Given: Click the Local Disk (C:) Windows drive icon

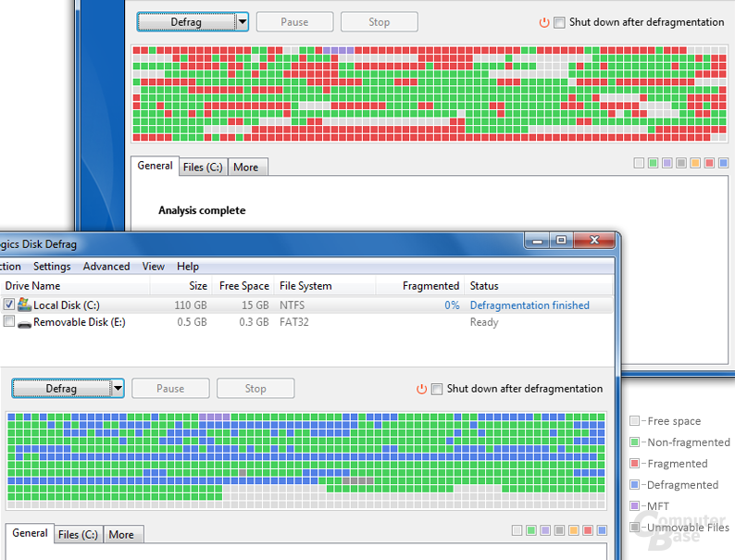Looking at the screenshot, I should click(x=24, y=305).
